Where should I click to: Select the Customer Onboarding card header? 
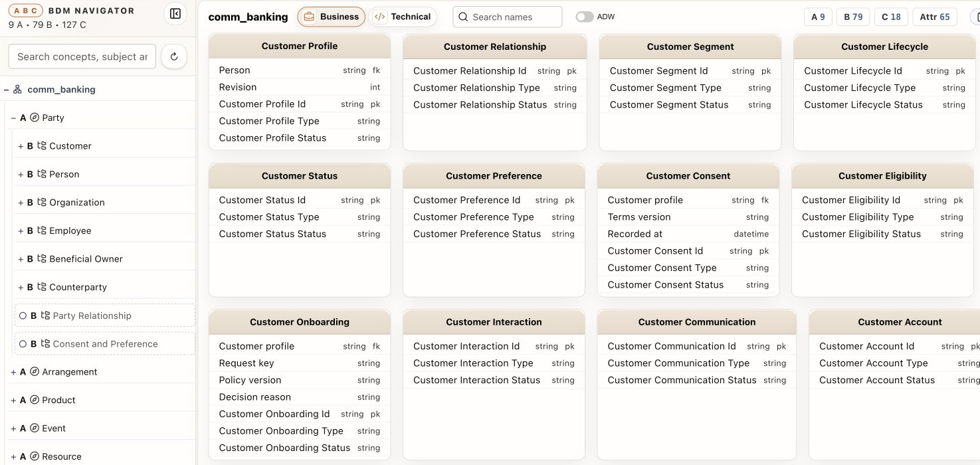pos(300,322)
